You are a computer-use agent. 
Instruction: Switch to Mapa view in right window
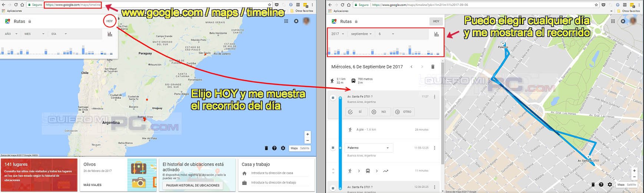point(621,185)
